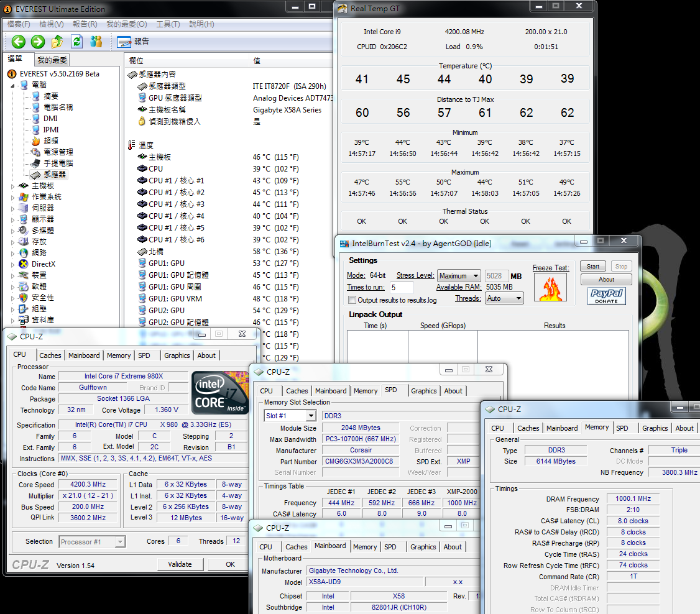Image resolution: width=700 pixels, height=614 pixels.
Task: Click the PayPal Donate image
Action: point(606,296)
